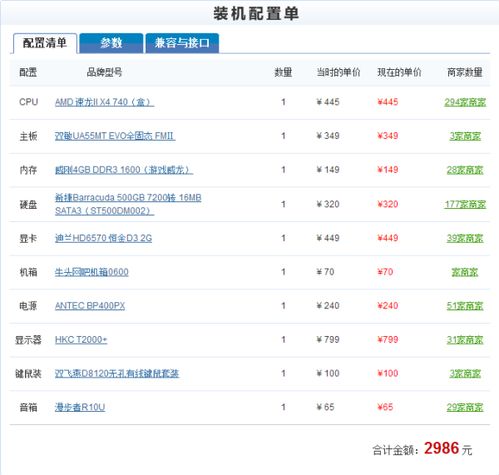Open the AMD 速龙II X4 740 CPU link
499x475 pixels.
pyautogui.click(x=104, y=102)
